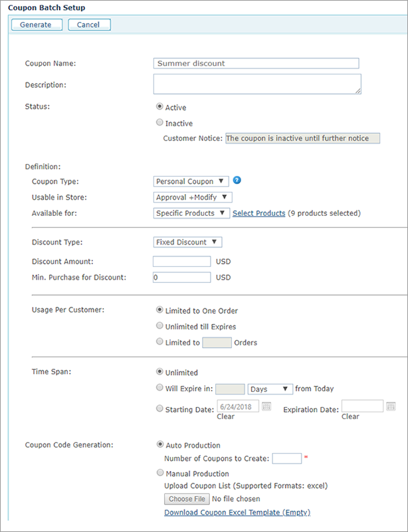
Task: Open the Coupon Type help icon
Action: [x=237, y=181]
